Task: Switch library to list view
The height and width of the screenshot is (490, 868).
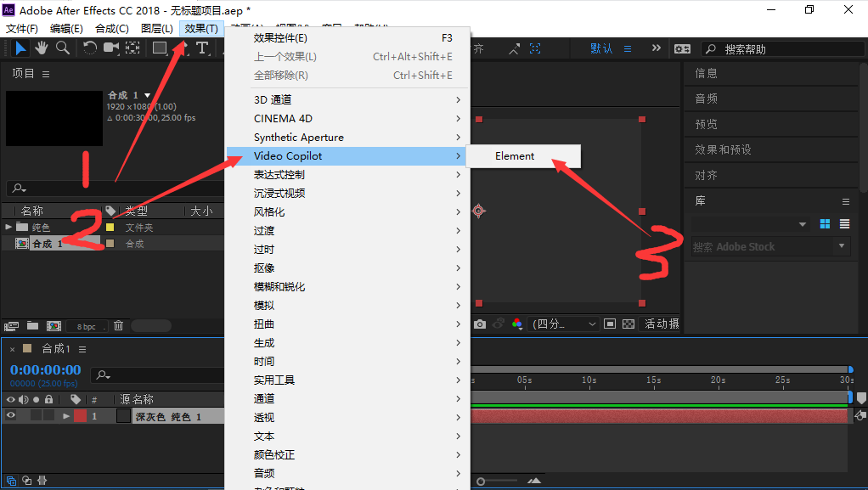Action: point(845,223)
